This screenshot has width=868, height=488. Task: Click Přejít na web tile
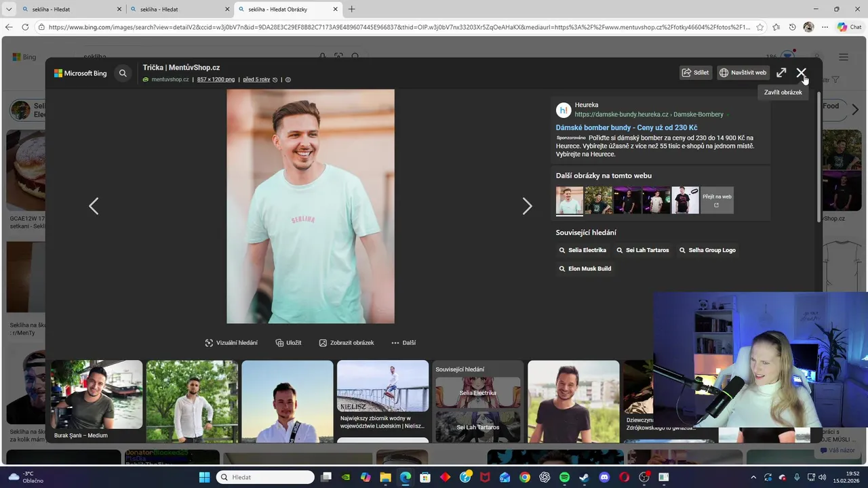coord(717,201)
